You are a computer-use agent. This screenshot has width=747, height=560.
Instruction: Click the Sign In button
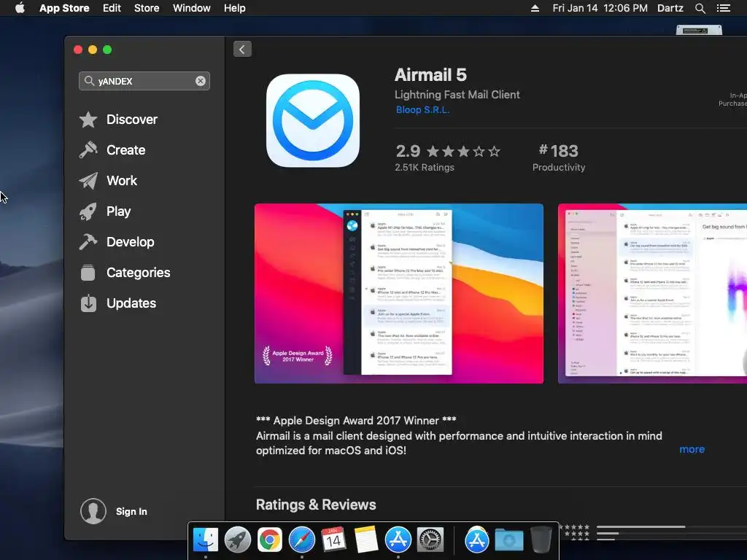coord(131,511)
